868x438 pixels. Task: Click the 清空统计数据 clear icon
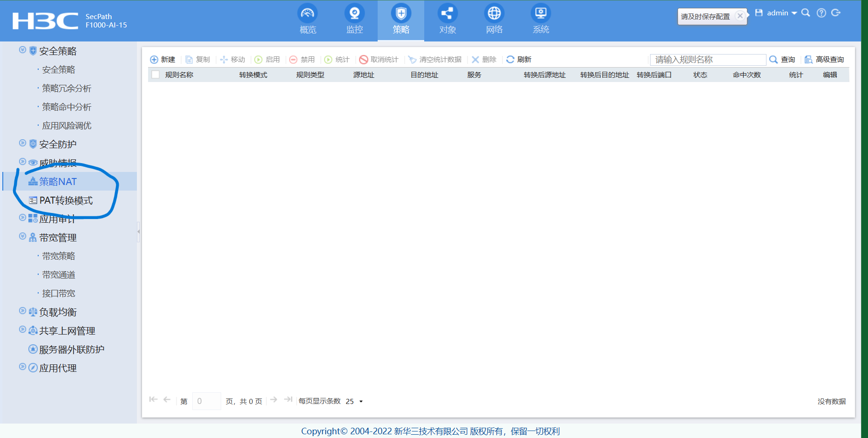click(x=412, y=60)
